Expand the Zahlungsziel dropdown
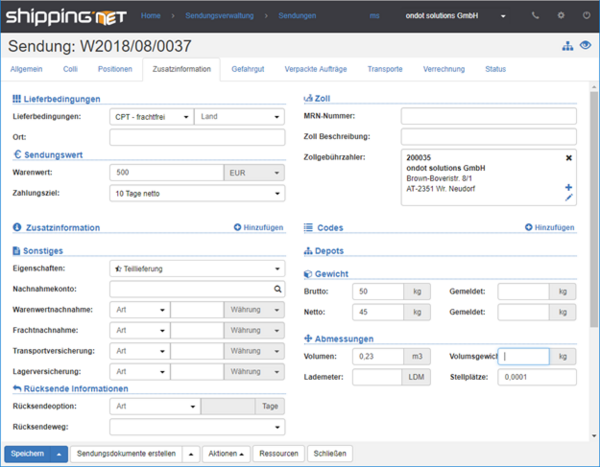600x467 pixels. [196, 192]
